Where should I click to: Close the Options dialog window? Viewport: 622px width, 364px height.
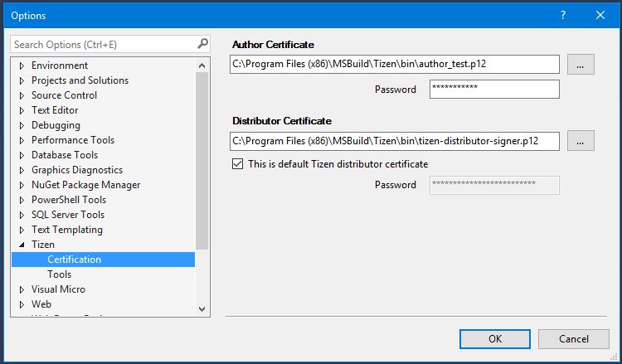(600, 15)
